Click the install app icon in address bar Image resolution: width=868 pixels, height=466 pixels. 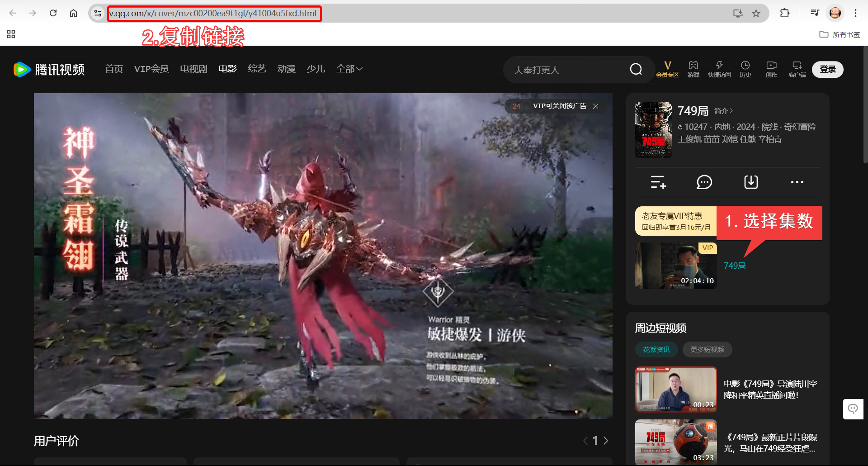(x=738, y=13)
